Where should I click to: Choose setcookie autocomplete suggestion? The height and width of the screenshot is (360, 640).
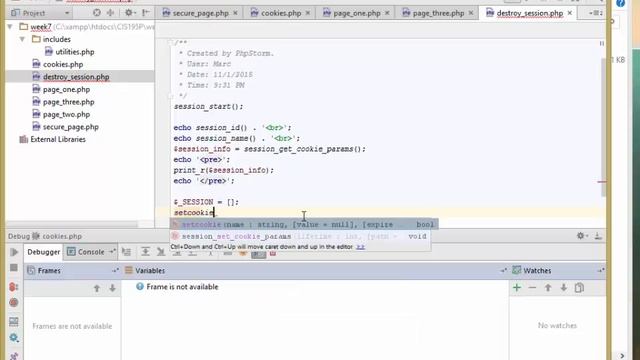coord(304,224)
